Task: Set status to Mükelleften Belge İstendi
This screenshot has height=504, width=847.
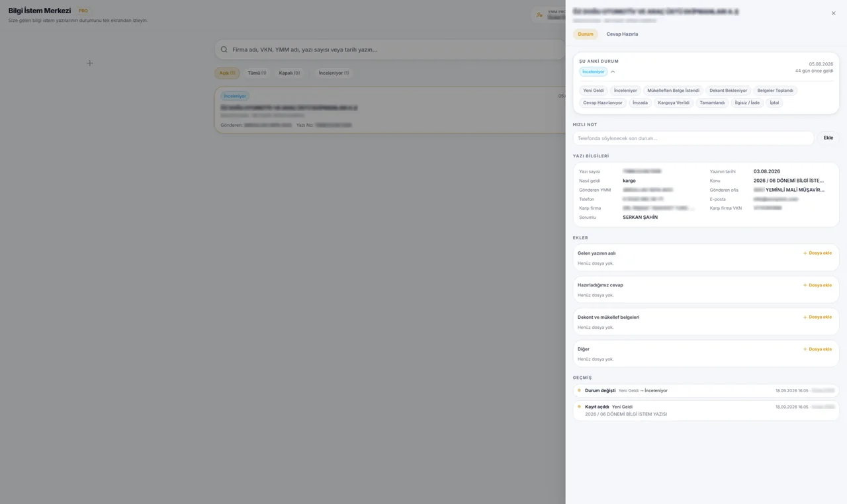Action: (x=673, y=91)
